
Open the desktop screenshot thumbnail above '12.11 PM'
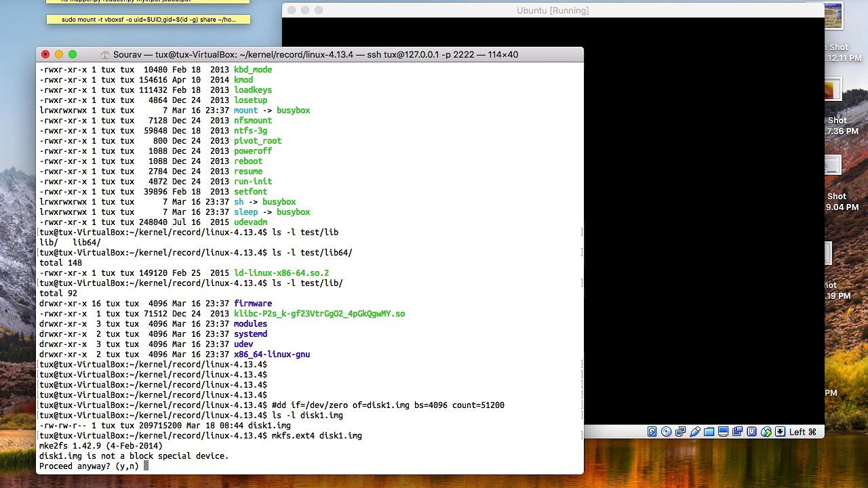coord(833,17)
